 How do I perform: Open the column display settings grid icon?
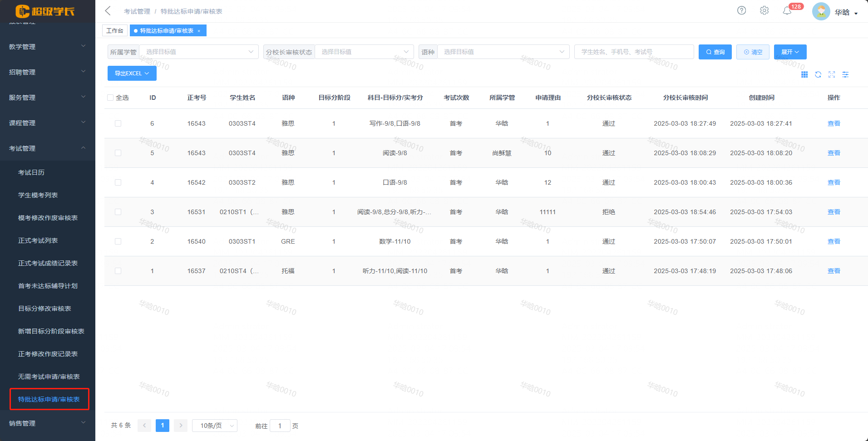(804, 74)
